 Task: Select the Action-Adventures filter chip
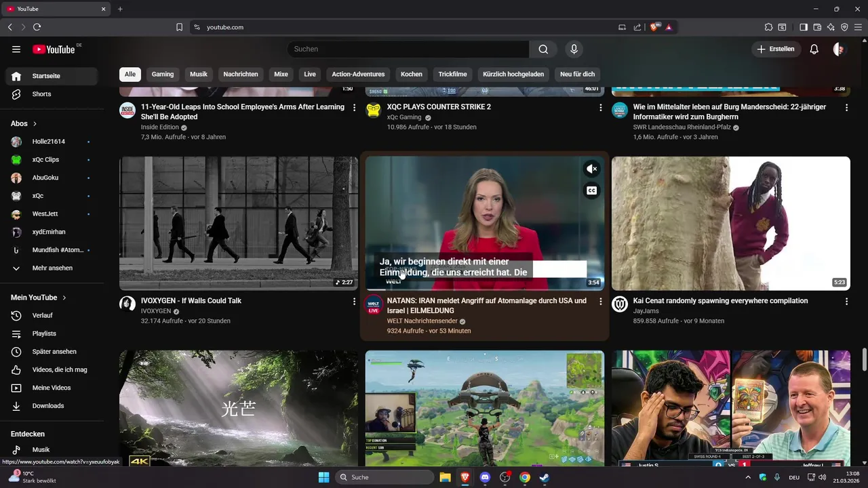click(x=358, y=74)
